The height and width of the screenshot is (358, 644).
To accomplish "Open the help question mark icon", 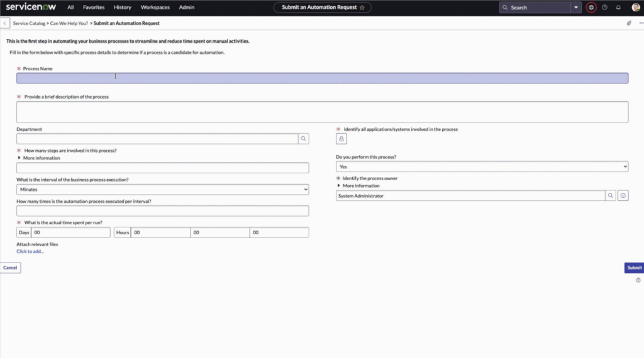I will click(x=604, y=8).
